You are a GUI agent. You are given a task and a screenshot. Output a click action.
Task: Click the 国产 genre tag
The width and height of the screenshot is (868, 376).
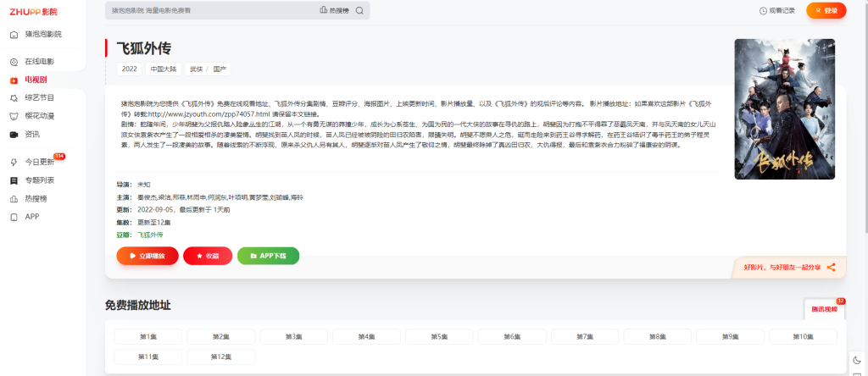click(220, 69)
